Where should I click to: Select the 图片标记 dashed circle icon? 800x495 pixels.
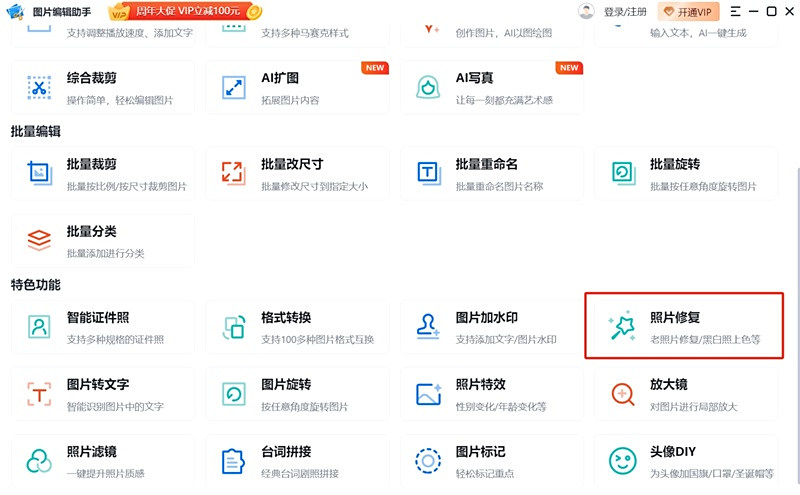428,461
